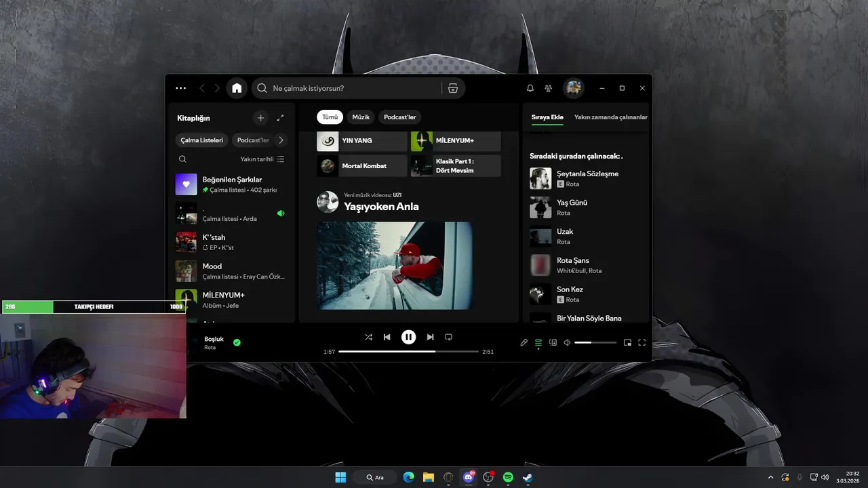Mute Spotify volume speaker icon
Image resolution: width=868 pixels, height=488 pixels.
pyautogui.click(x=567, y=342)
